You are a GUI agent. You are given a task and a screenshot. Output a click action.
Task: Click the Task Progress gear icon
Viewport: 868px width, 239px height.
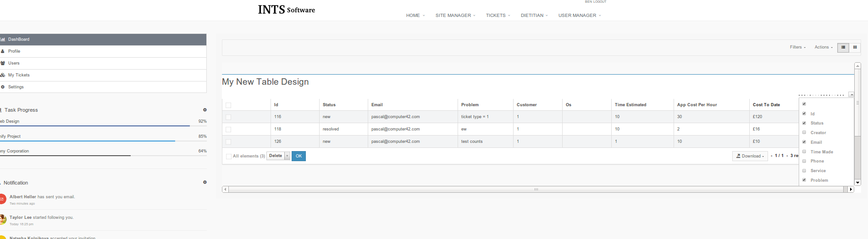[x=205, y=110]
